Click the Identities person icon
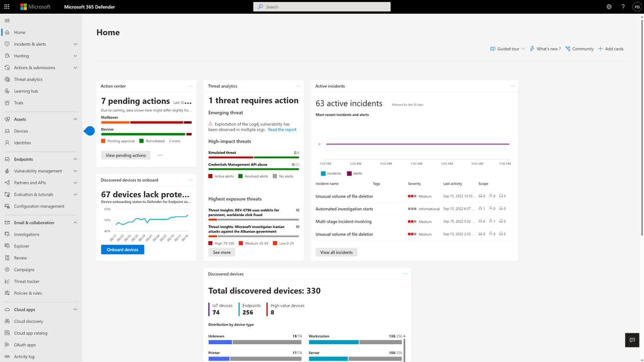The image size is (644, 362). click(7, 143)
